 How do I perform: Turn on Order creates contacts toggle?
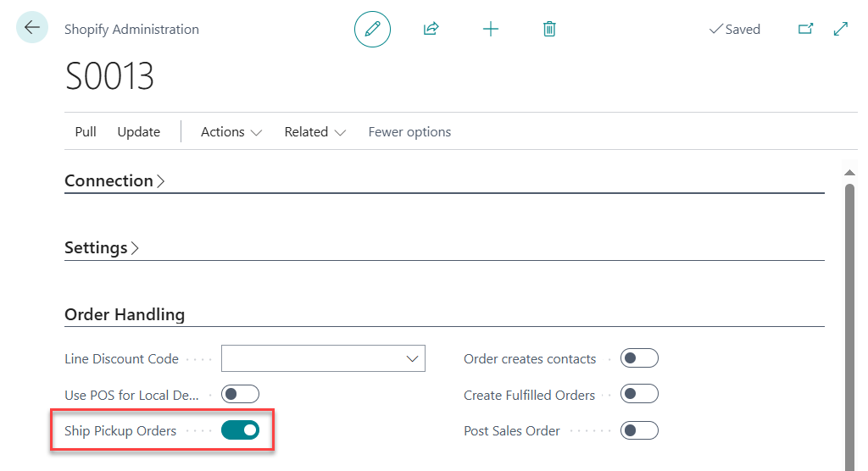tap(639, 358)
